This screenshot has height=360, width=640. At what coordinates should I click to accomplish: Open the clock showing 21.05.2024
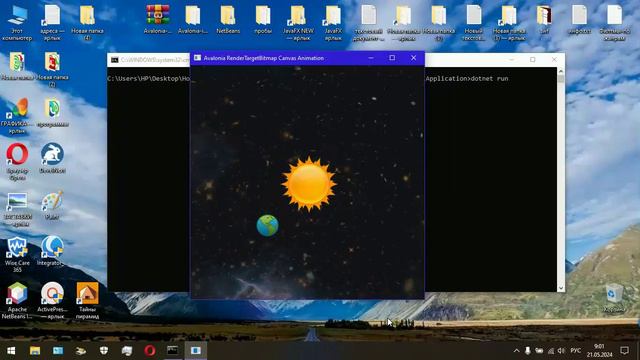[600, 351]
